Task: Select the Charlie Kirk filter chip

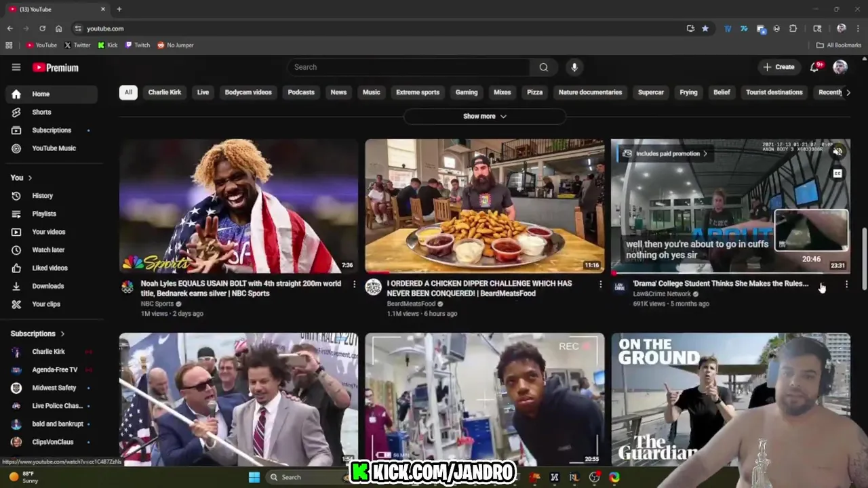Action: [165, 92]
